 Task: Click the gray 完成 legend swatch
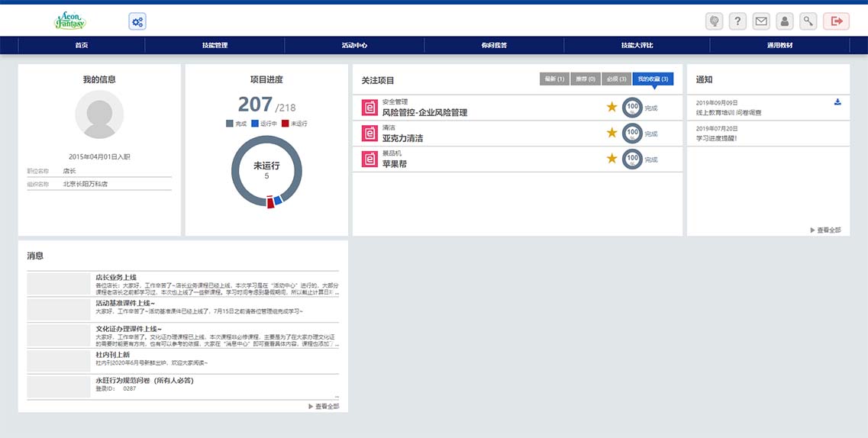pos(230,124)
